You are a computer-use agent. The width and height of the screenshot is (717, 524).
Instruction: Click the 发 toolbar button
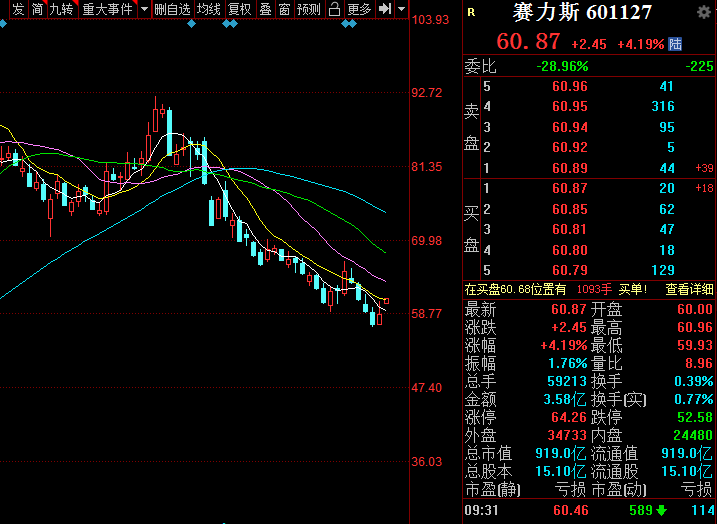[x=17, y=9]
